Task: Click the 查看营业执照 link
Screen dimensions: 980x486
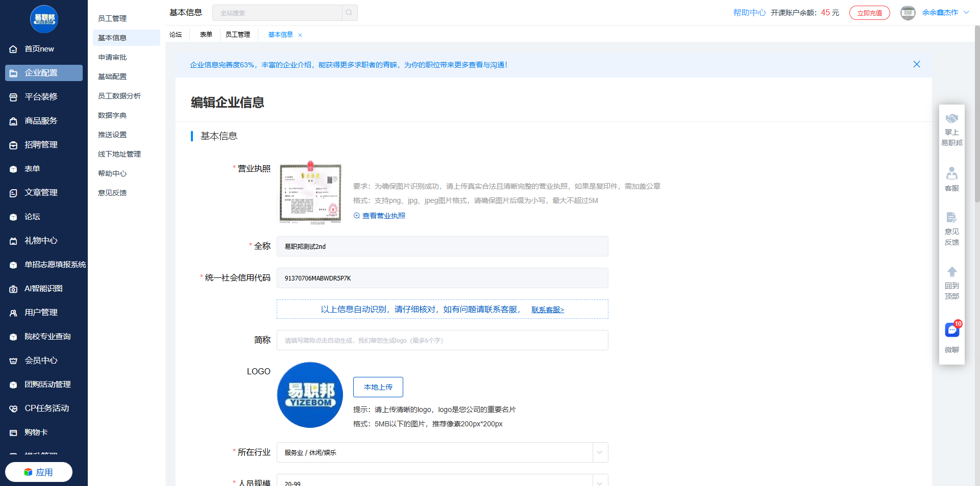Action: tap(383, 216)
